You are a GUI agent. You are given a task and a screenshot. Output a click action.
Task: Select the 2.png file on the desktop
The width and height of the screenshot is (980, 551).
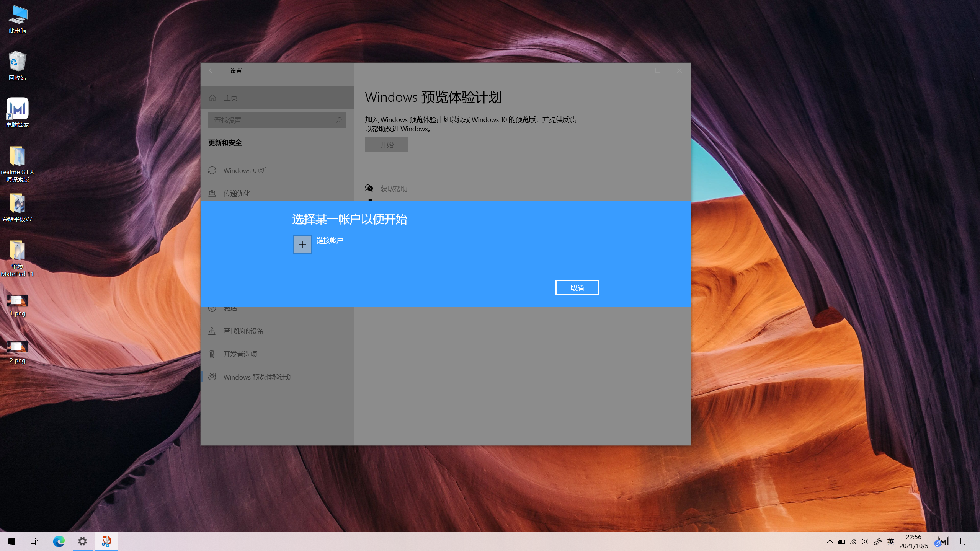(x=18, y=352)
